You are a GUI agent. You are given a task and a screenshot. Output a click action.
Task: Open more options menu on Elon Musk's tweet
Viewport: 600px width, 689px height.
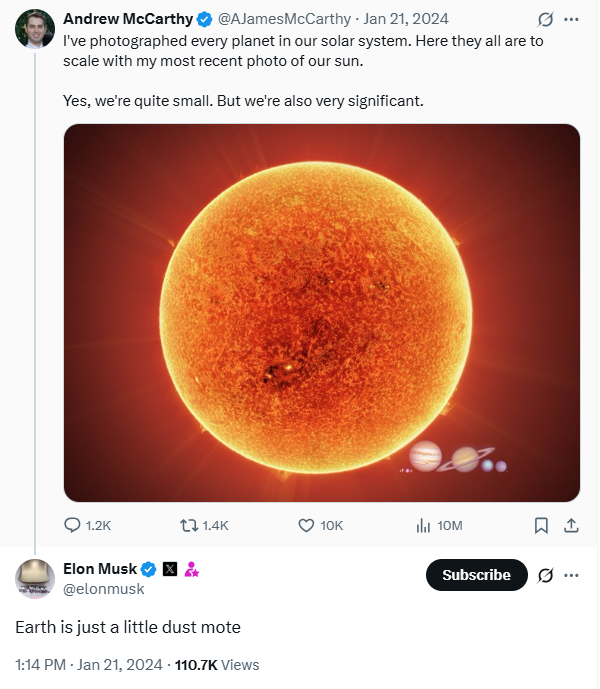point(572,575)
